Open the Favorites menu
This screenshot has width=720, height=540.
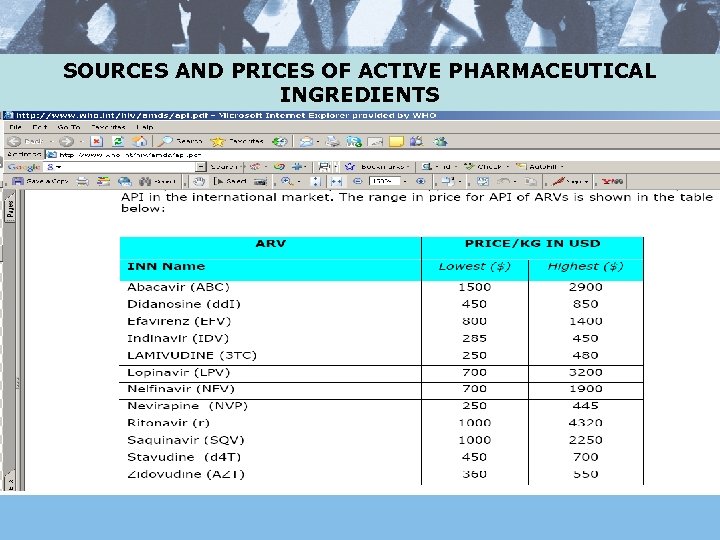(x=108, y=127)
